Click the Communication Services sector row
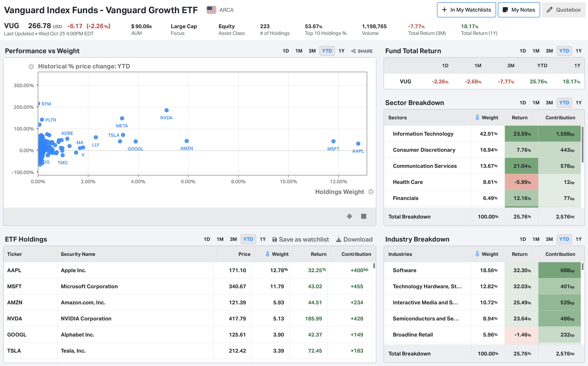 click(x=482, y=166)
